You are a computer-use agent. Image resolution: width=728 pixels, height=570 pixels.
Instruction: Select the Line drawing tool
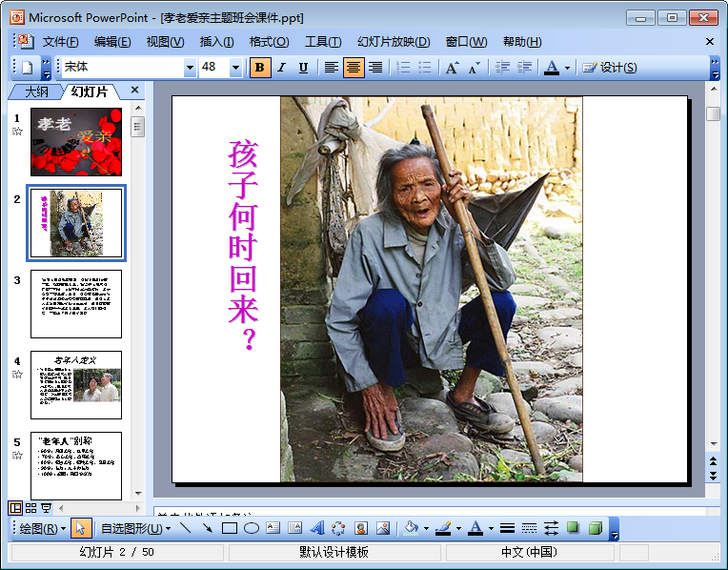(x=185, y=528)
